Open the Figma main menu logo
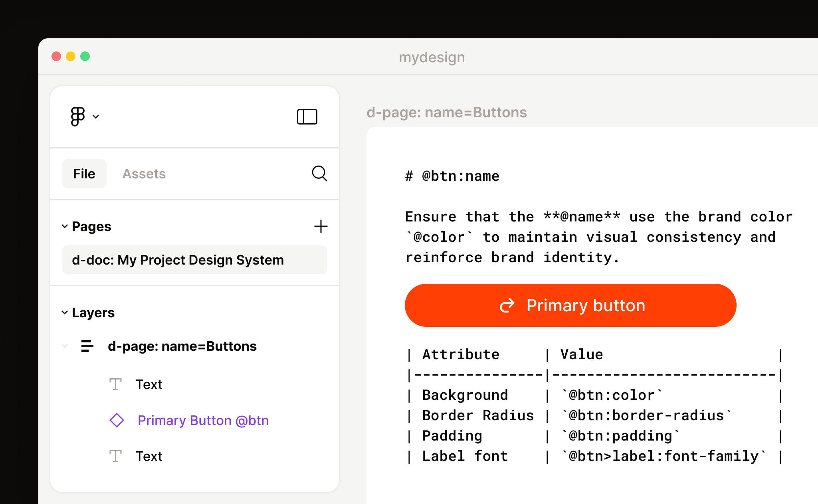The width and height of the screenshot is (818, 504). tap(77, 116)
